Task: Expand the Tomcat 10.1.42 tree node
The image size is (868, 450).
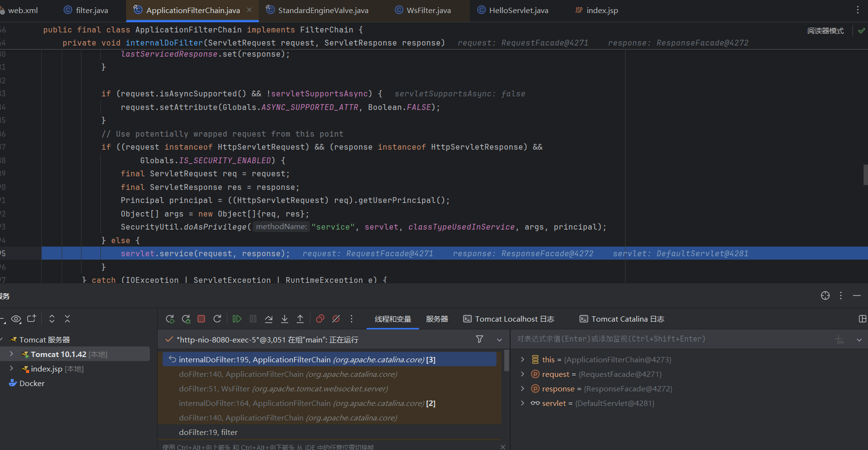Action: coord(11,354)
